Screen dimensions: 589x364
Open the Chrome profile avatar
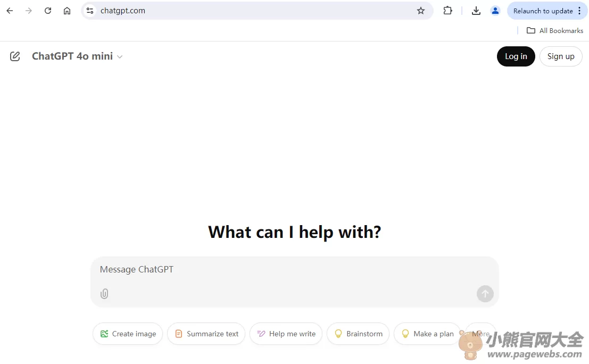(495, 11)
